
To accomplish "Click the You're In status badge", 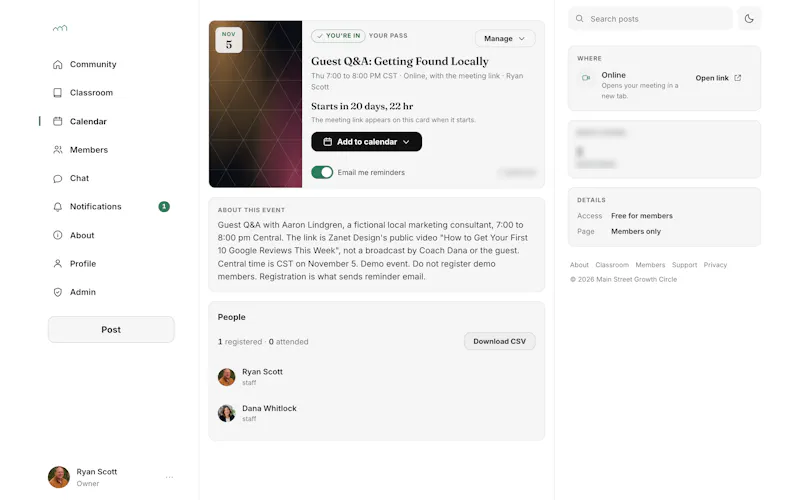I will point(338,36).
